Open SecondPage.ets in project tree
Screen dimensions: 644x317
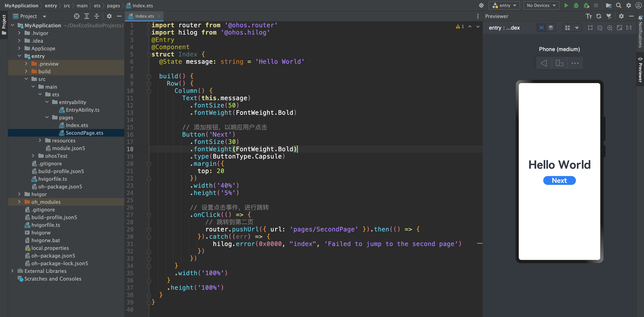(x=84, y=133)
